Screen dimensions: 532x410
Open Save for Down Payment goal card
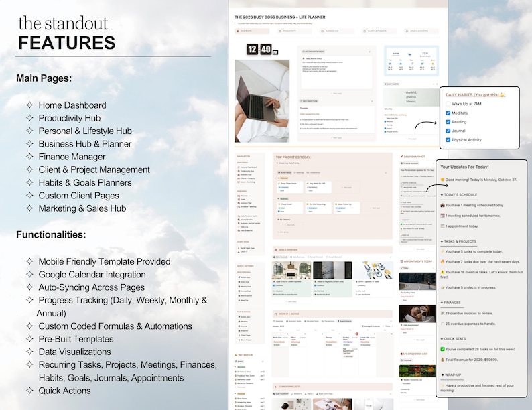point(291,279)
